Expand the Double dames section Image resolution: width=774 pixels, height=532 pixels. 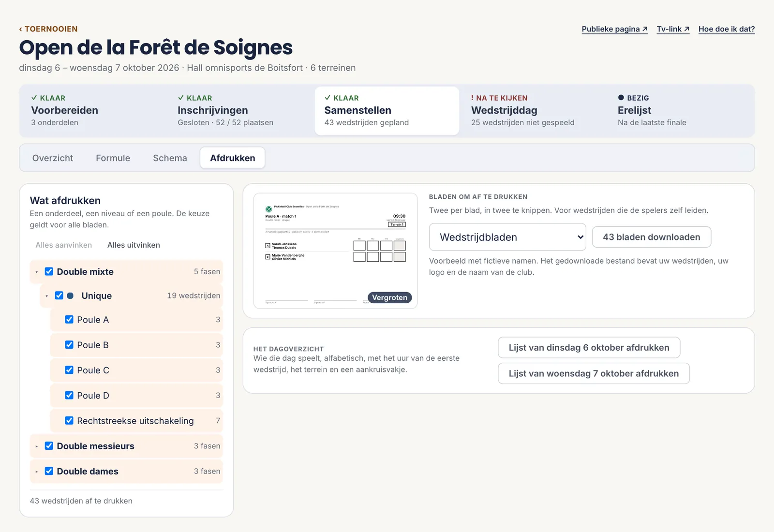(x=37, y=472)
